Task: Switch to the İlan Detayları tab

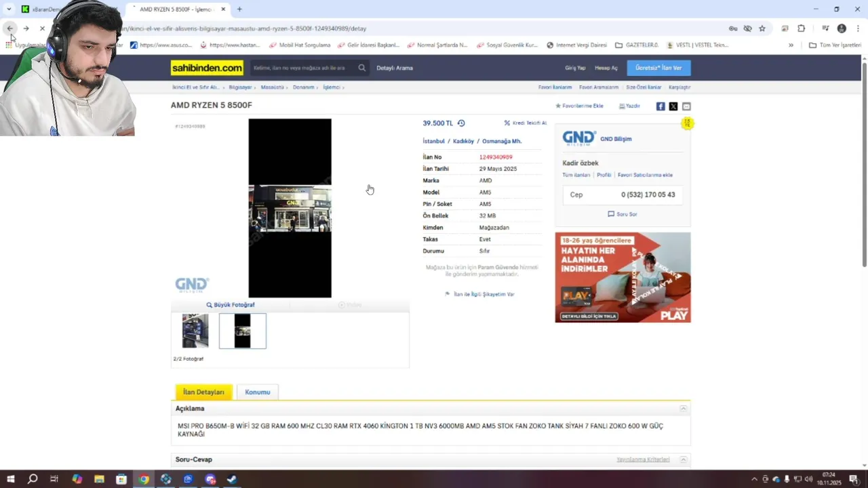Action: [x=203, y=392]
